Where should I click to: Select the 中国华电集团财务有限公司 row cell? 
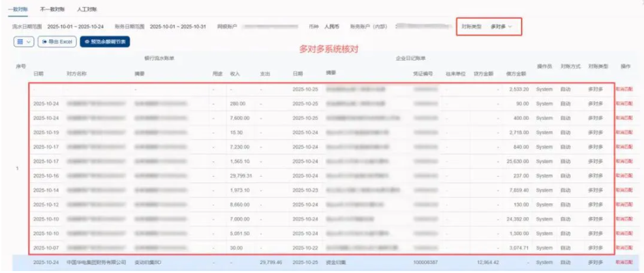tap(96, 262)
